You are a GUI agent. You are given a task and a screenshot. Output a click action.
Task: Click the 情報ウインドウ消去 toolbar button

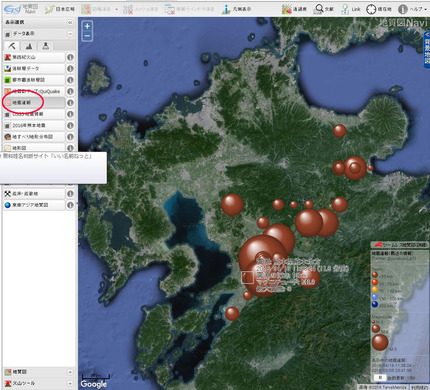pyautogui.click(x=190, y=9)
